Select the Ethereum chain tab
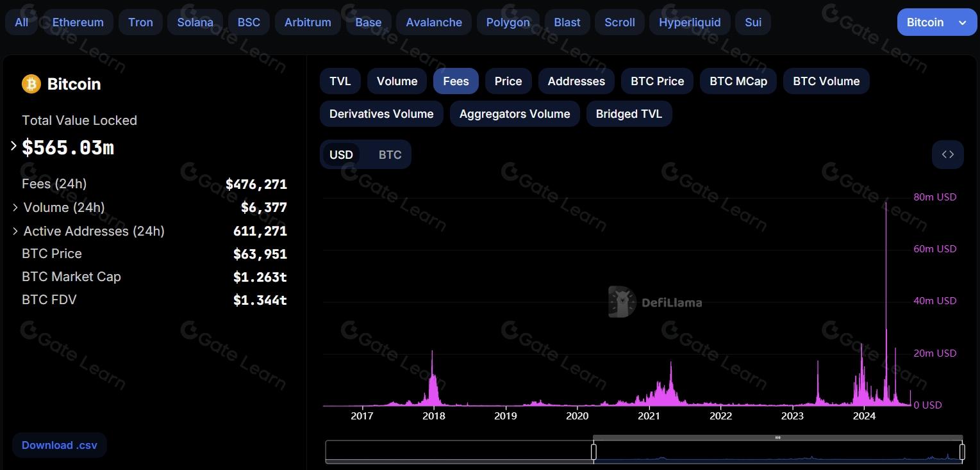 (78, 22)
